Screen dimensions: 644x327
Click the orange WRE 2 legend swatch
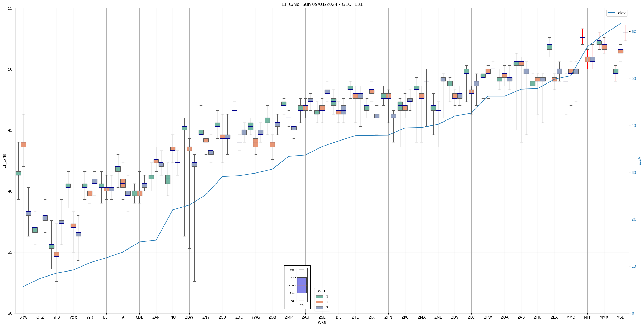(x=319, y=302)
